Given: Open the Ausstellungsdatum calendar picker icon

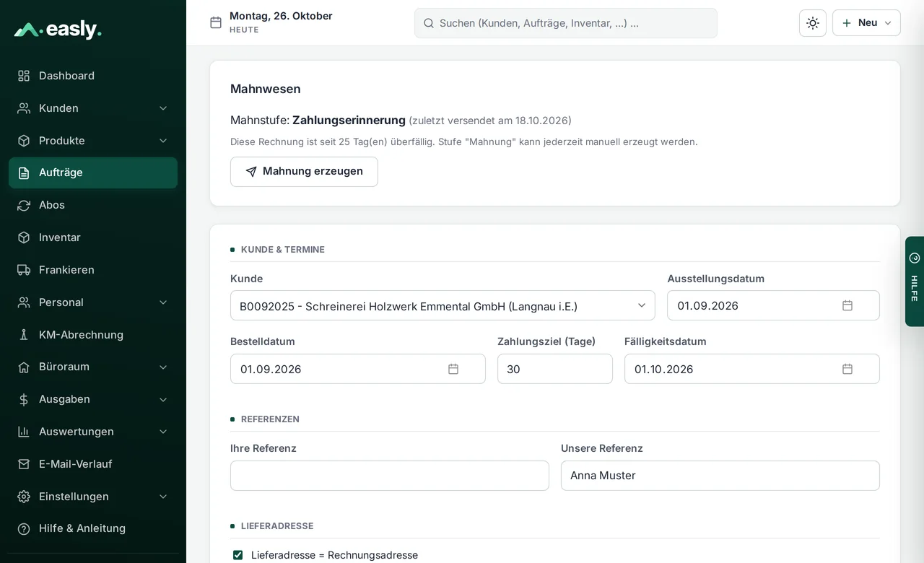Looking at the screenshot, I should pos(847,305).
